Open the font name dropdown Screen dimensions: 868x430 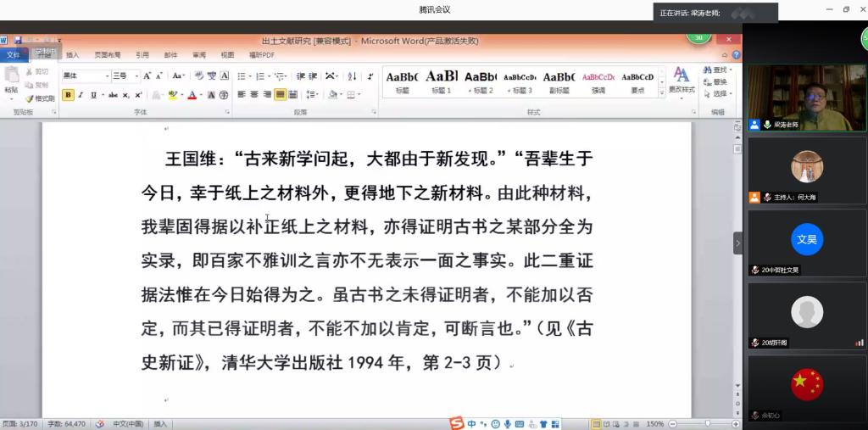coord(108,76)
